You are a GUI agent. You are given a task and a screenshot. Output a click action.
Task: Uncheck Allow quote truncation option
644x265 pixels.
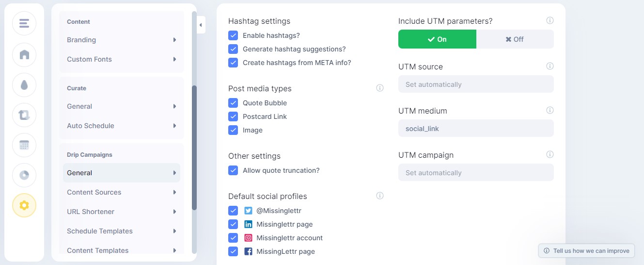pos(233,170)
